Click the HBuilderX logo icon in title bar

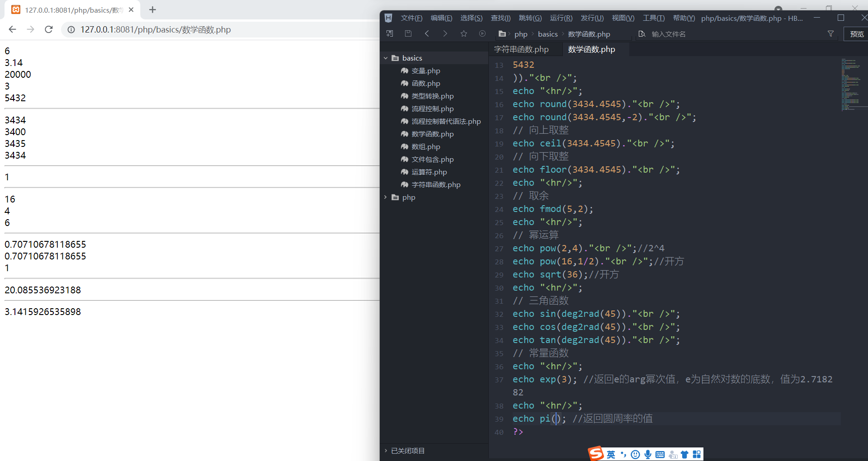(x=388, y=18)
